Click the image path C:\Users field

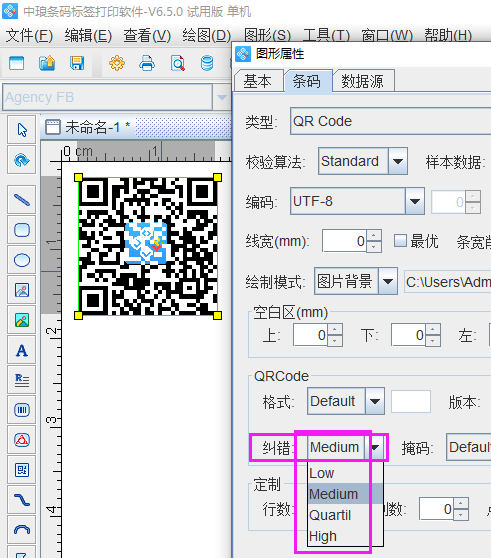click(448, 282)
